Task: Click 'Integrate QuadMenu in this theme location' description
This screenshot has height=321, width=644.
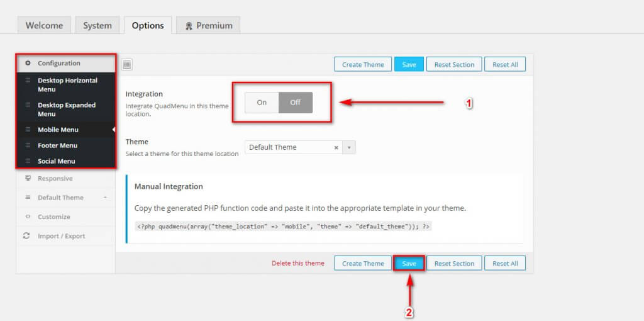Action: coord(177,110)
